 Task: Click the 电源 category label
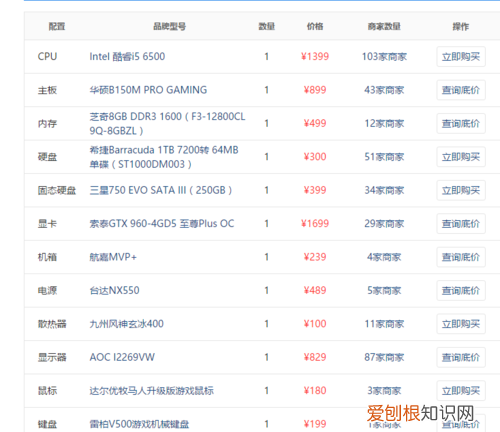pyautogui.click(x=47, y=291)
